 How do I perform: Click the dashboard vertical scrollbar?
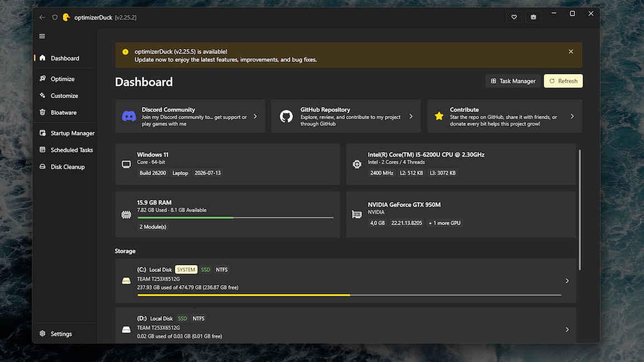[x=579, y=210]
